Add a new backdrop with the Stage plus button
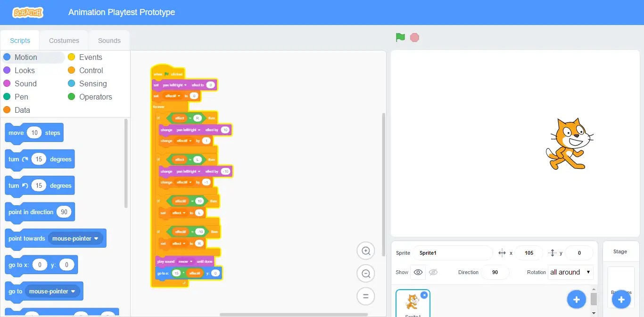This screenshot has width=644, height=317. pos(621,299)
